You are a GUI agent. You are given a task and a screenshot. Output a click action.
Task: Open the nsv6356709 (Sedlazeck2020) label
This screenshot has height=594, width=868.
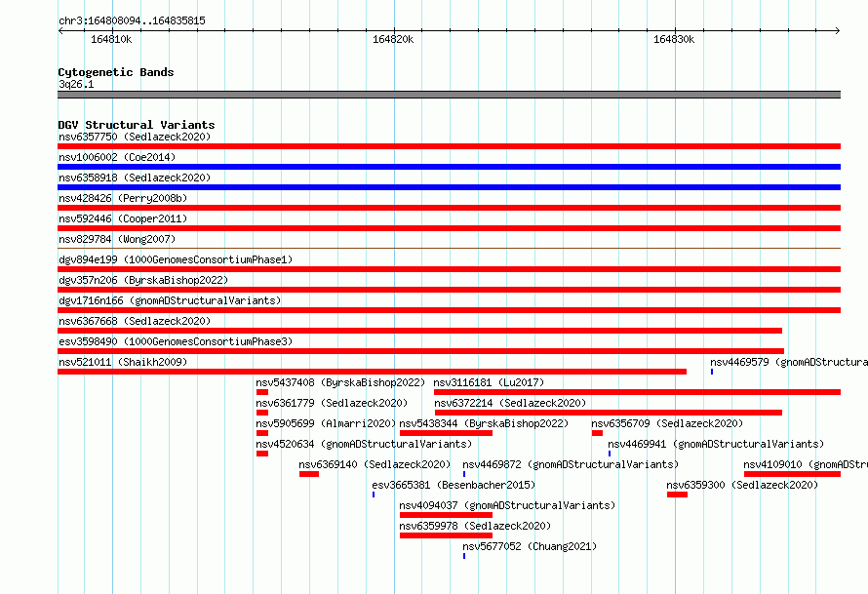[x=667, y=423]
